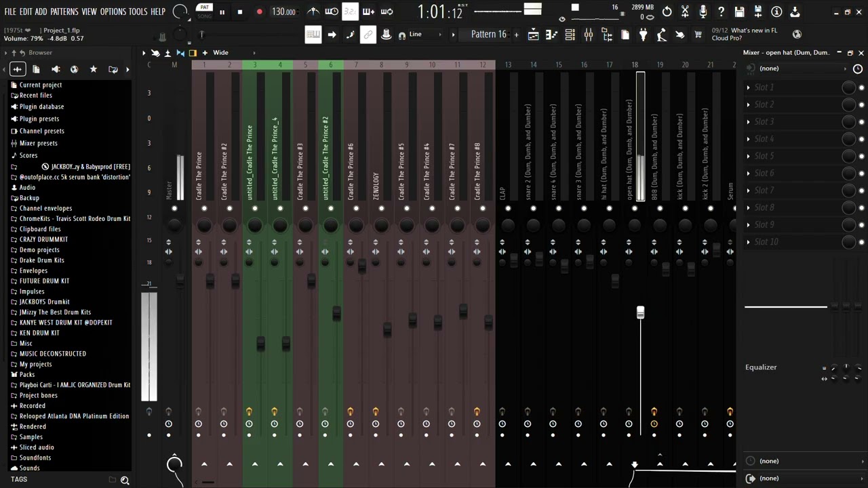The height and width of the screenshot is (488, 868).
Task: Pause playback with the pause button
Action: 222,12
